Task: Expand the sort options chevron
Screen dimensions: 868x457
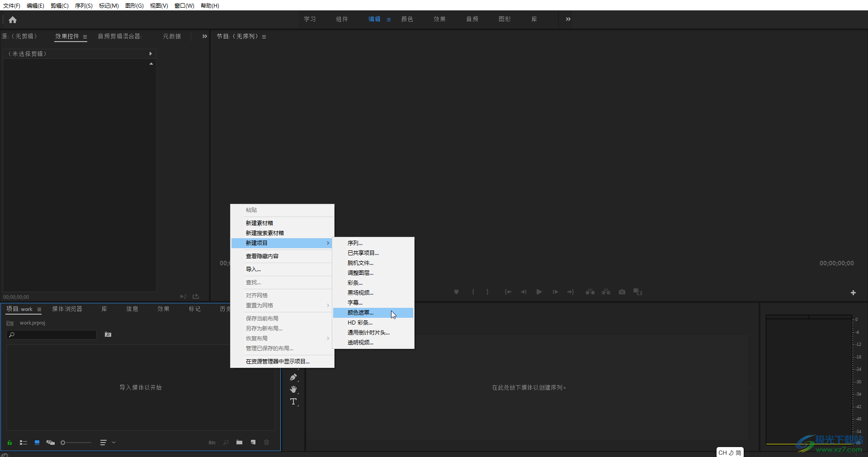Action: coord(114,443)
